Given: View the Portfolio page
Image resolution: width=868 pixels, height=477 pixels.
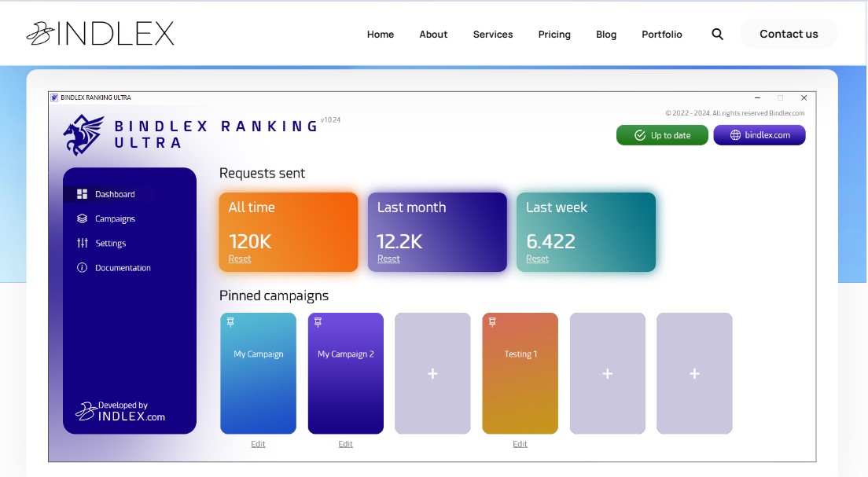Looking at the screenshot, I should 661,35.
